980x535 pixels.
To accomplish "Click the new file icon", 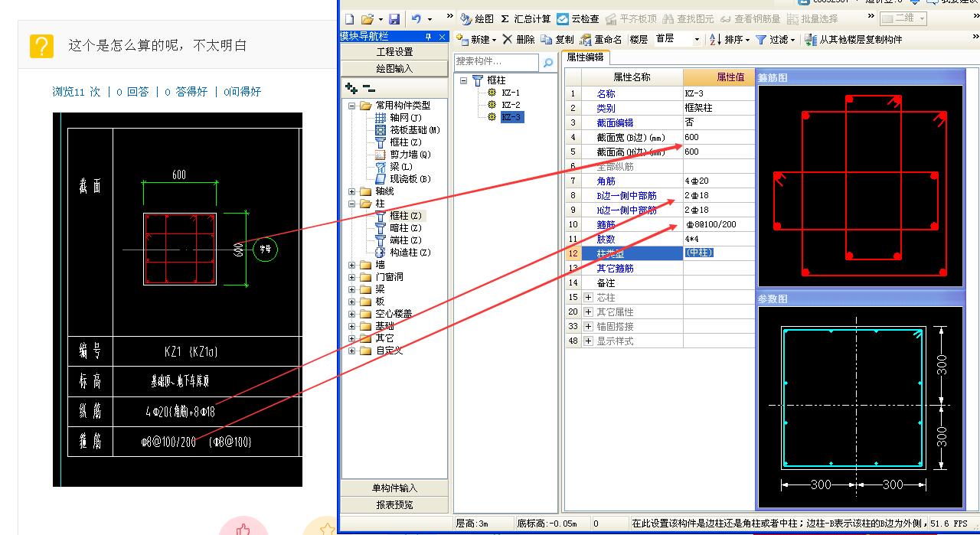I will pos(349,18).
